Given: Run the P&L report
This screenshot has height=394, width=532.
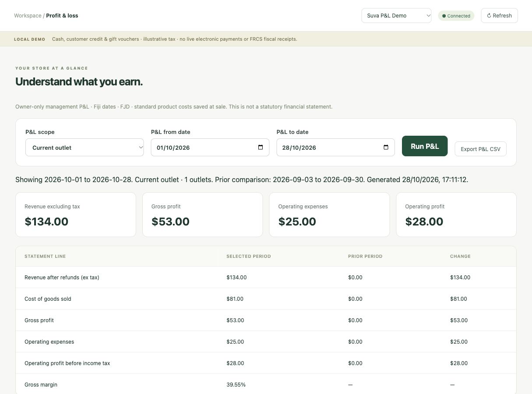Looking at the screenshot, I should (425, 146).
